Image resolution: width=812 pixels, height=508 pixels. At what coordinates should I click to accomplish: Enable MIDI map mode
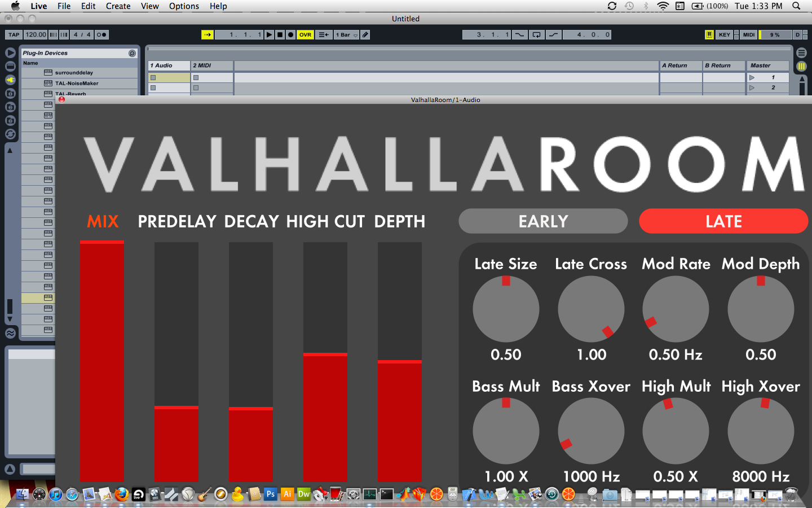(x=749, y=34)
